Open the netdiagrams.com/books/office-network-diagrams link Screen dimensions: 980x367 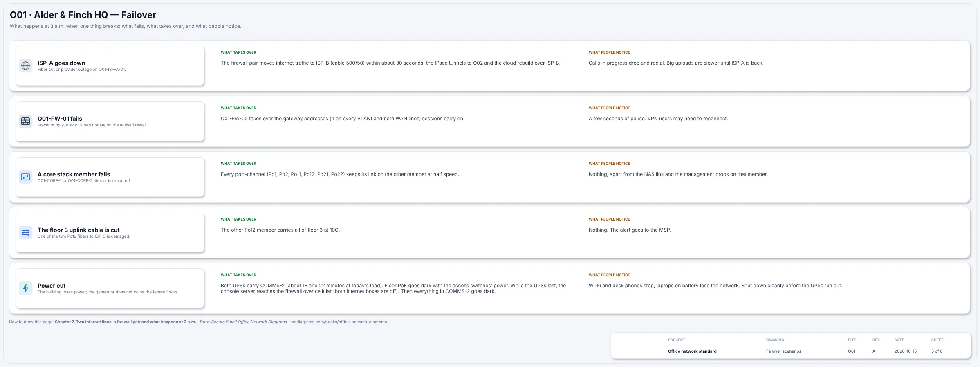point(339,322)
